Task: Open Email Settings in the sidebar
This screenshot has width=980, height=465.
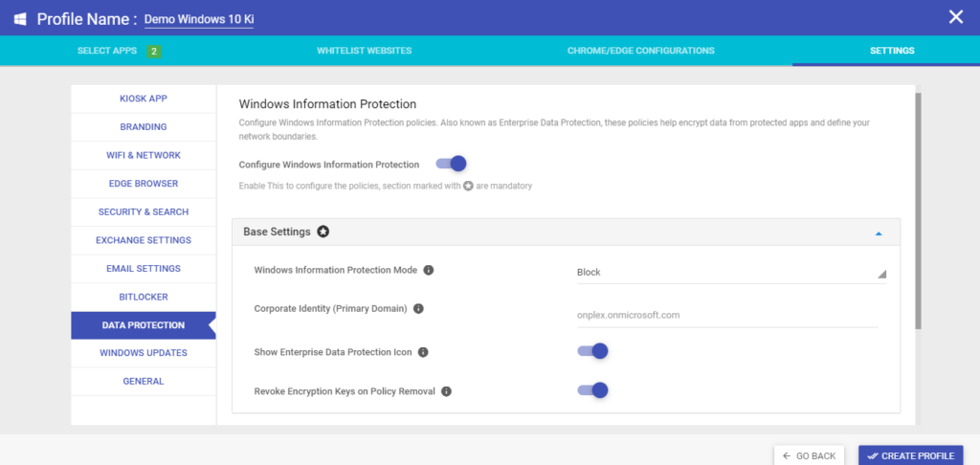Action: click(144, 269)
